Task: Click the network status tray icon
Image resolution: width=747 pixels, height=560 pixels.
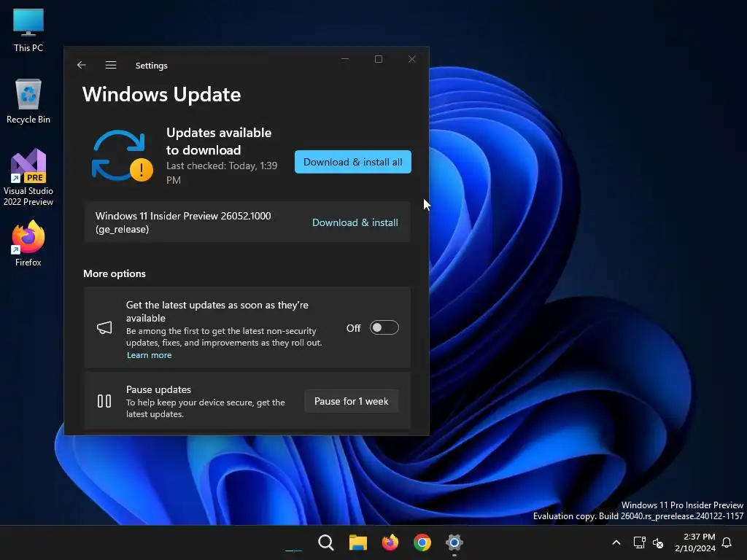Action: [x=639, y=542]
